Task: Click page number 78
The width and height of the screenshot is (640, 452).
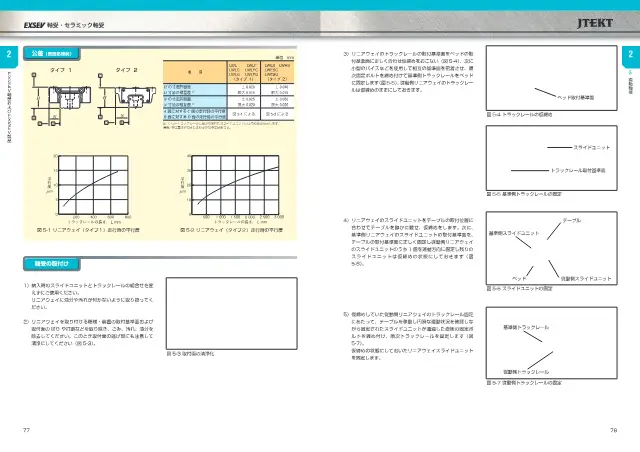Action: [x=613, y=430]
